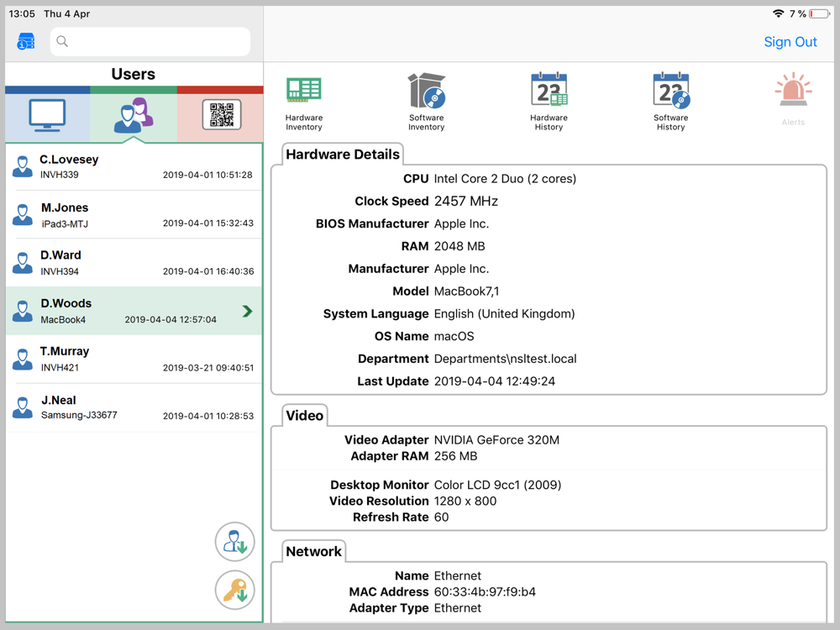Click the Video section heading

click(305, 416)
